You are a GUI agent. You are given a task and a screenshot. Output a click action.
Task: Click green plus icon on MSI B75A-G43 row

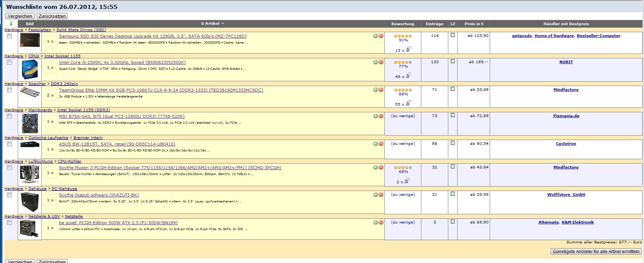click(x=376, y=116)
